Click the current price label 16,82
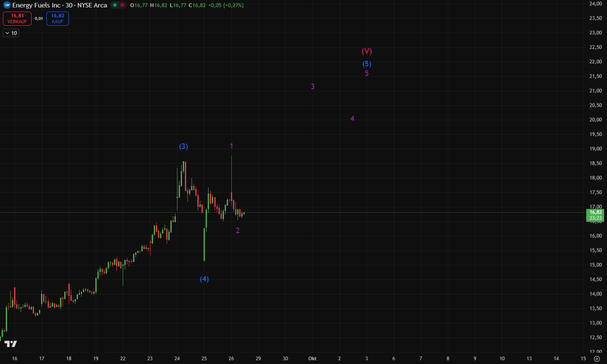607x364 pixels. pos(595,212)
